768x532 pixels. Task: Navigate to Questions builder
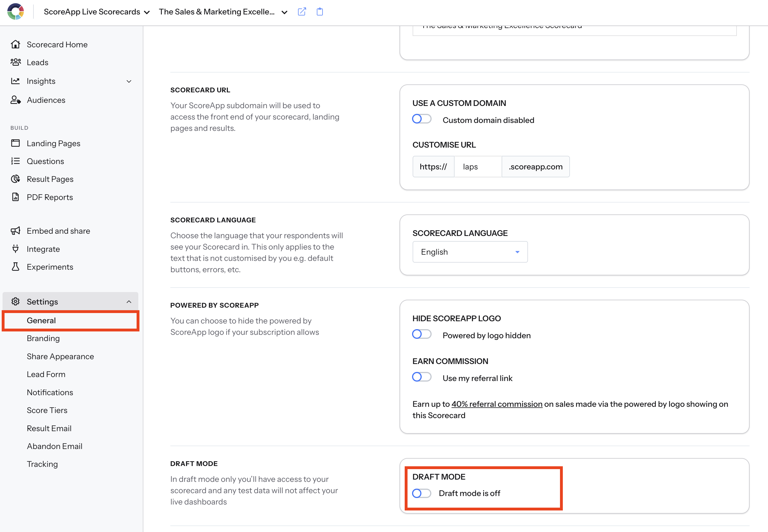click(45, 161)
